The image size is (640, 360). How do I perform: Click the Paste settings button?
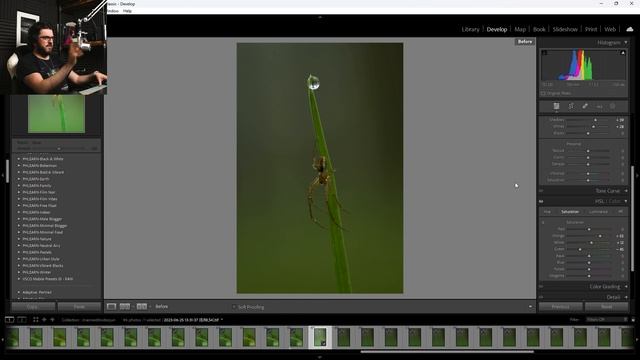point(79,307)
